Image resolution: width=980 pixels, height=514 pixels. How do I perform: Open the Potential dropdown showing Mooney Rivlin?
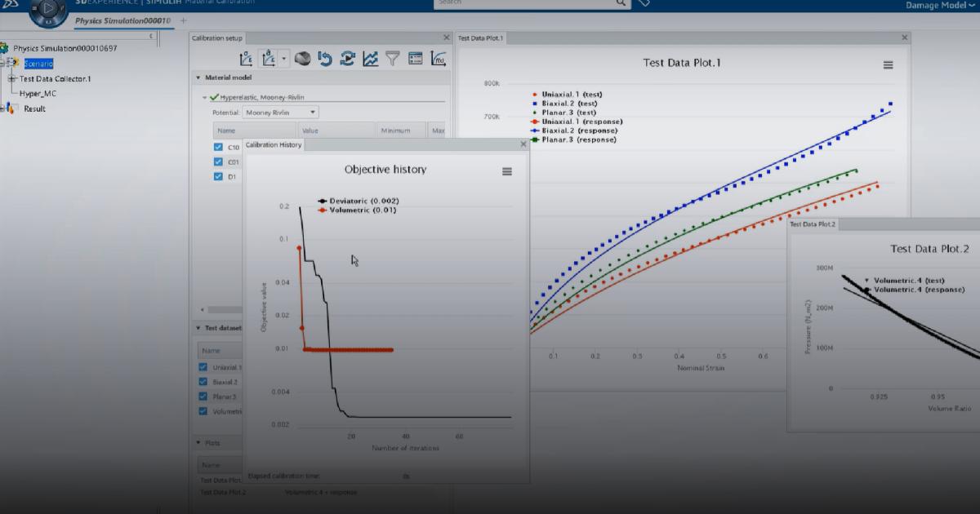click(x=279, y=112)
